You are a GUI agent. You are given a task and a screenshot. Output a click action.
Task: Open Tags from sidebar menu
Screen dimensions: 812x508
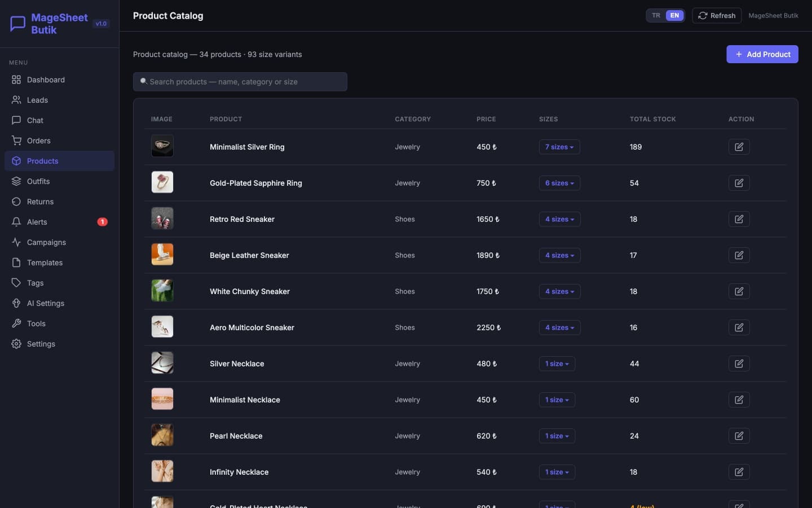tap(59, 283)
